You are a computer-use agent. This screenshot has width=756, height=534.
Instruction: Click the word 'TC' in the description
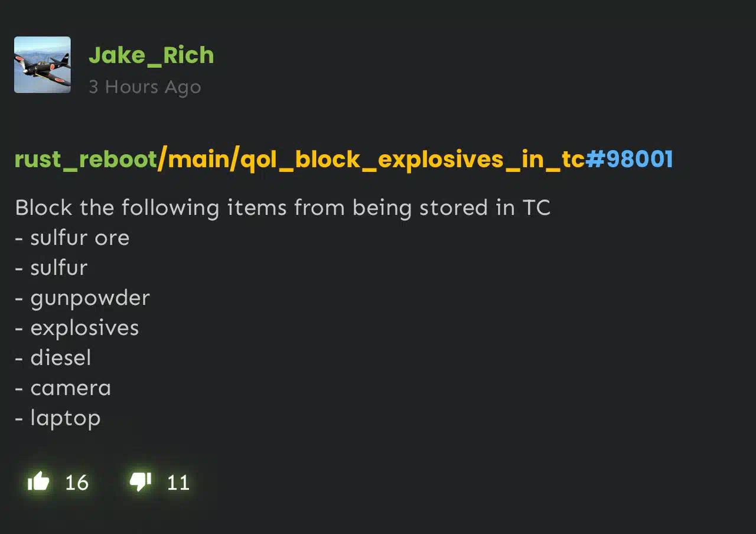click(536, 208)
